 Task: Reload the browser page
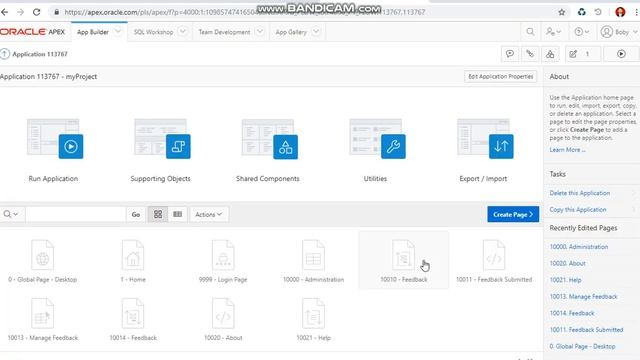pyautogui.click(x=36, y=12)
